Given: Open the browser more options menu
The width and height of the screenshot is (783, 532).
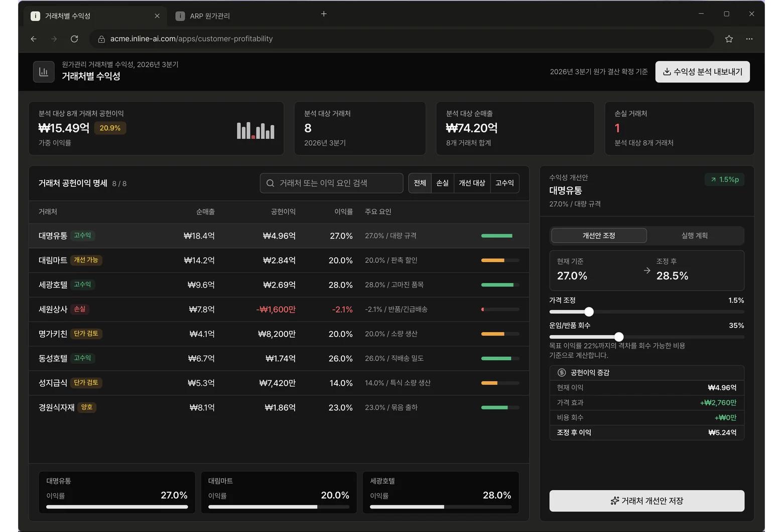Looking at the screenshot, I should click(x=749, y=39).
